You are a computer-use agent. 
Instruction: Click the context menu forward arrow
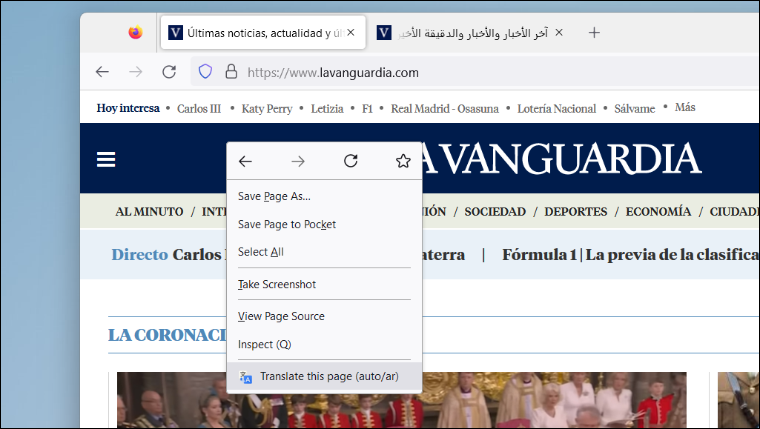[298, 161]
